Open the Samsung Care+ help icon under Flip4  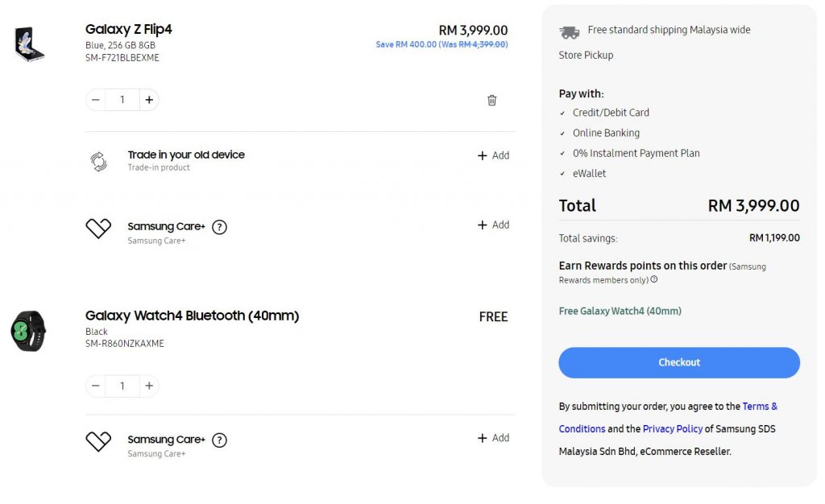pyautogui.click(x=219, y=227)
